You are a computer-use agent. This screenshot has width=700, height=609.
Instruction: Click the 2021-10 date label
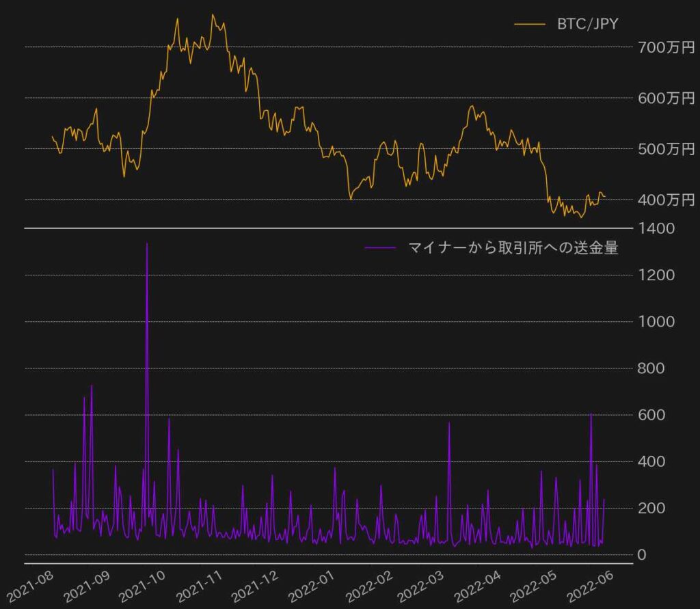pos(142,586)
